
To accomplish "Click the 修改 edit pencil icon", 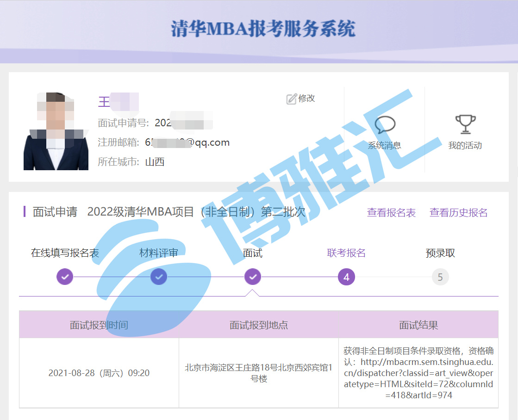I will tap(291, 99).
